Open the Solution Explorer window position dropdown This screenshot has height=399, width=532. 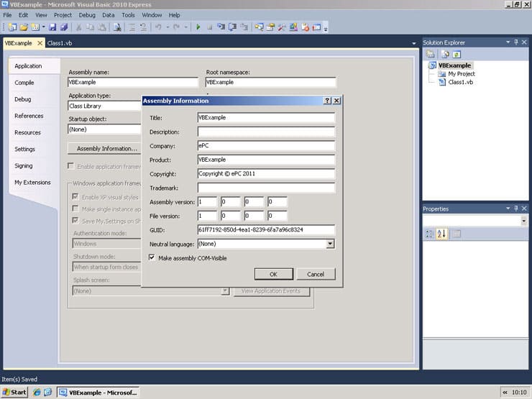tap(508, 42)
